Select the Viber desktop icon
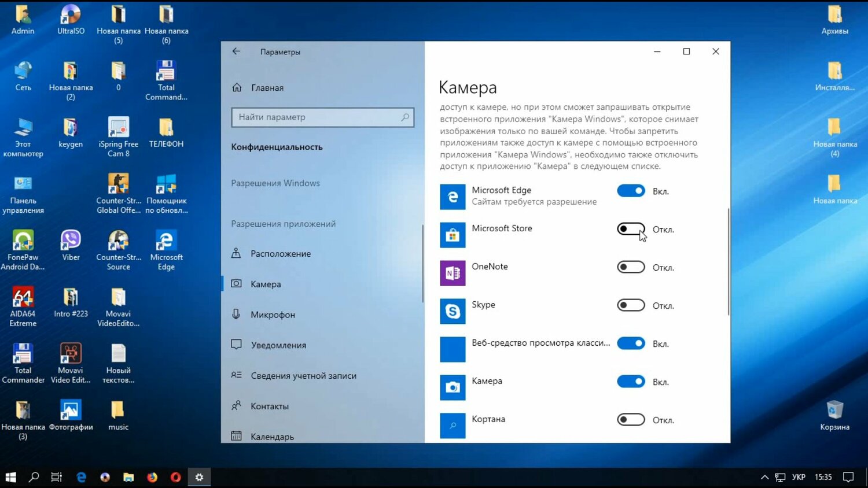Viewport: 868px width, 488px height. coord(71,245)
